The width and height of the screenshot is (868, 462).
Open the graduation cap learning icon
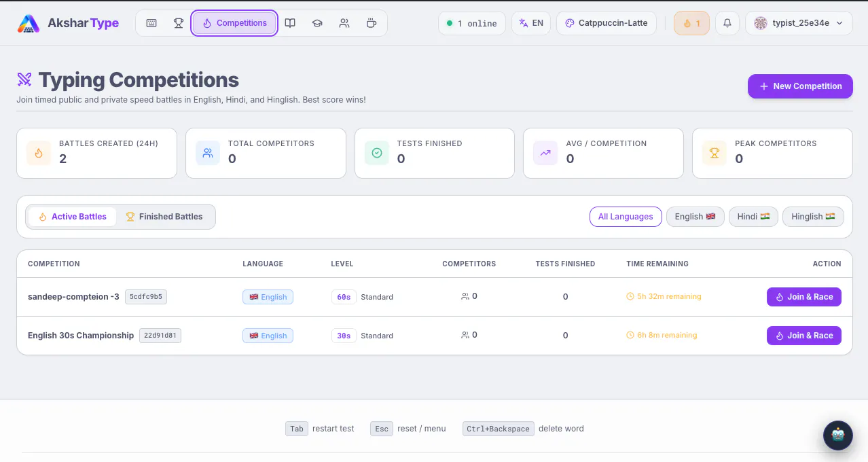(x=317, y=23)
